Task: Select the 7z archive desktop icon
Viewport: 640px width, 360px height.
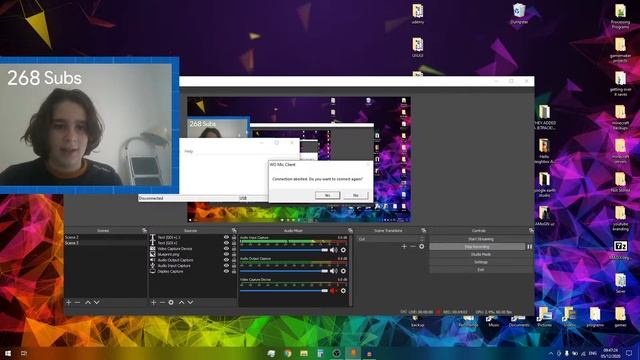Action: (620, 250)
